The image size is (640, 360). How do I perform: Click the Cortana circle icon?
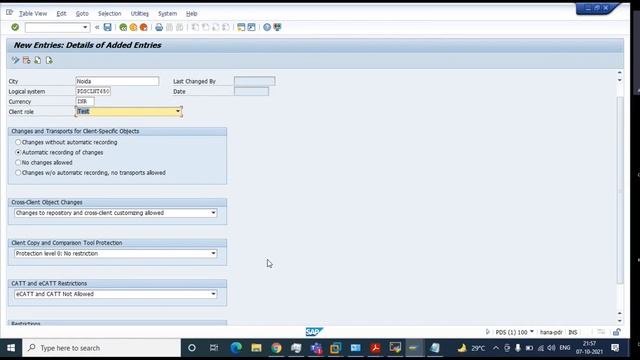[192, 348]
